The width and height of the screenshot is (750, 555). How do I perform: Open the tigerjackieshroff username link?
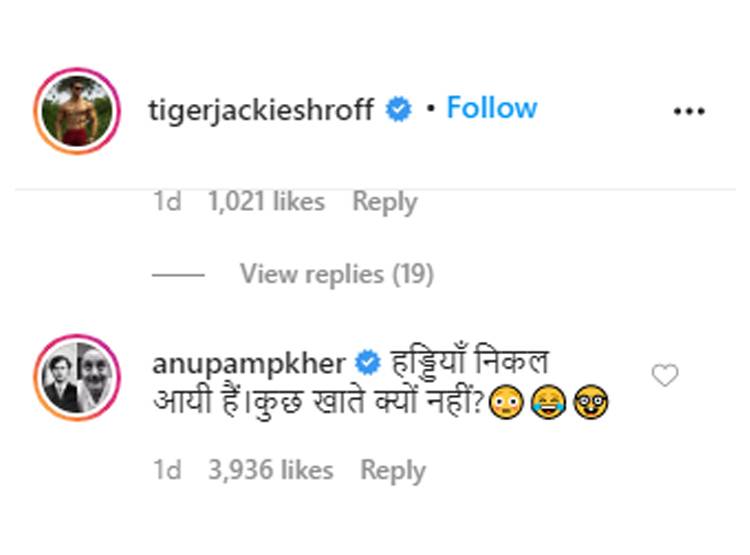[x=261, y=110]
